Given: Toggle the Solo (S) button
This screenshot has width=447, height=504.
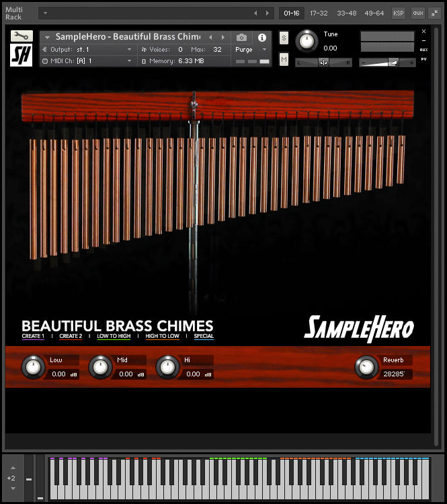Looking at the screenshot, I should pyautogui.click(x=284, y=38).
